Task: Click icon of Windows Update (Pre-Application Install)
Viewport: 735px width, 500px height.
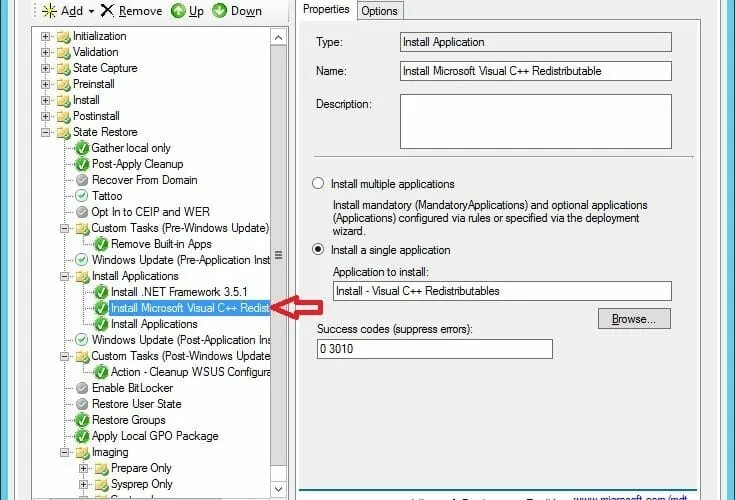Action: [x=82, y=260]
